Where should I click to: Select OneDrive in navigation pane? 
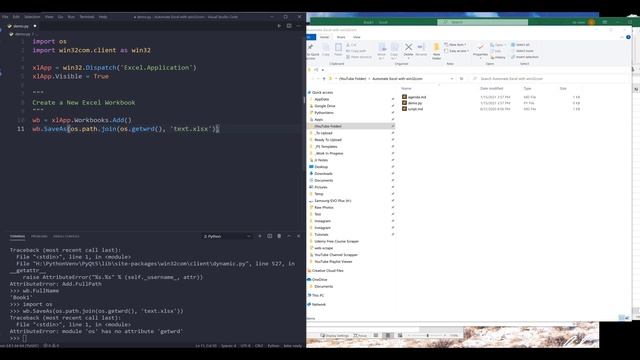(320, 280)
